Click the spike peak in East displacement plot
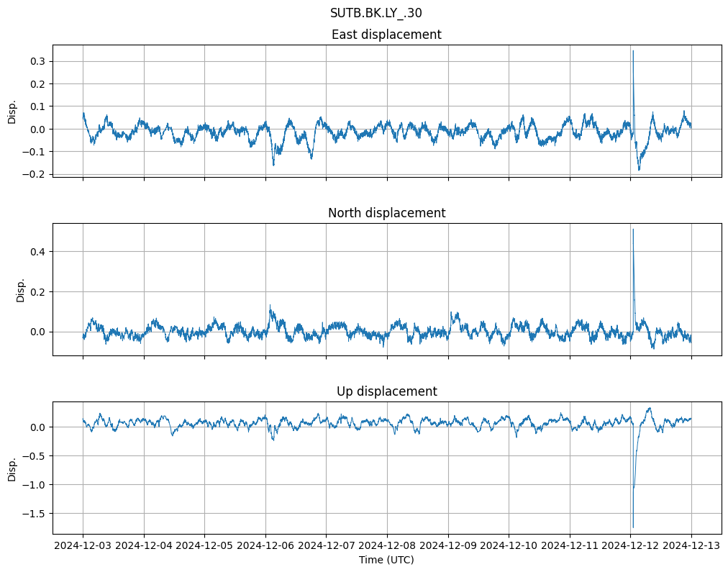728x572 pixels. click(633, 51)
